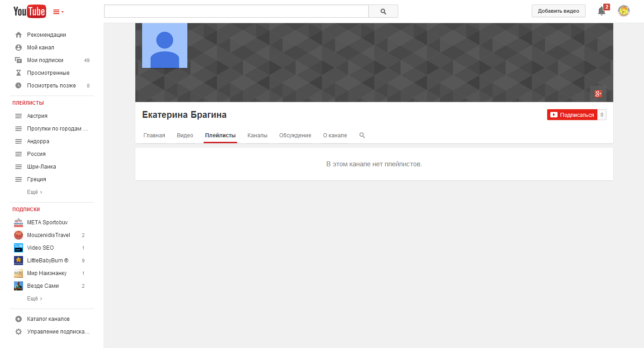Click the channel name Екатерина Брагина
The height and width of the screenshot is (348, 644).
184,115
